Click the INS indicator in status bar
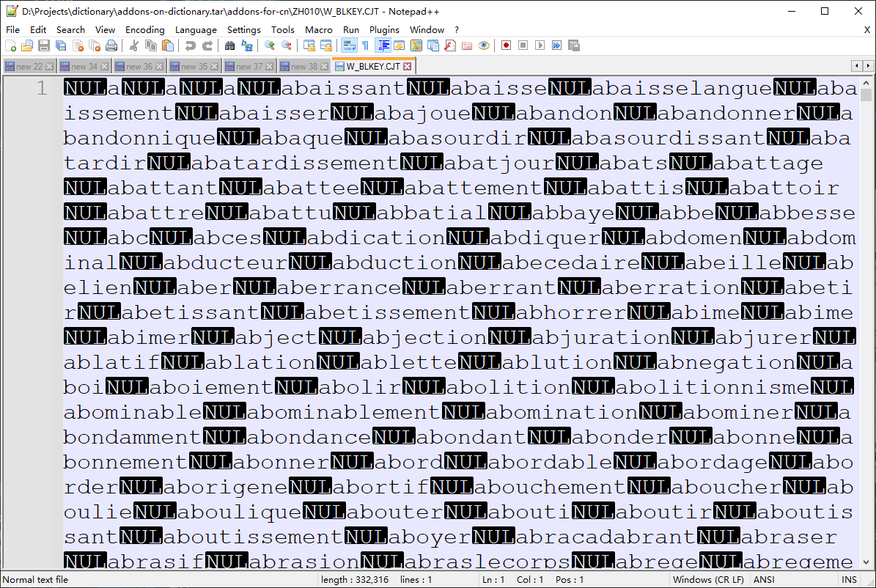The image size is (876, 588). [x=850, y=579]
